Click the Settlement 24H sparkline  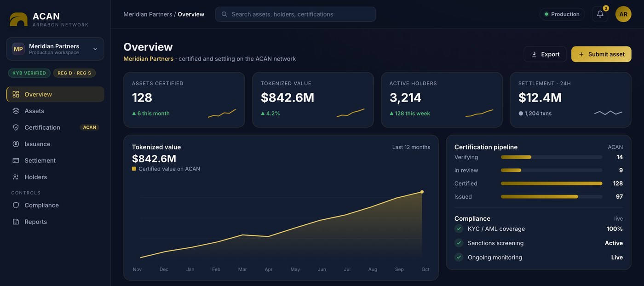608,113
